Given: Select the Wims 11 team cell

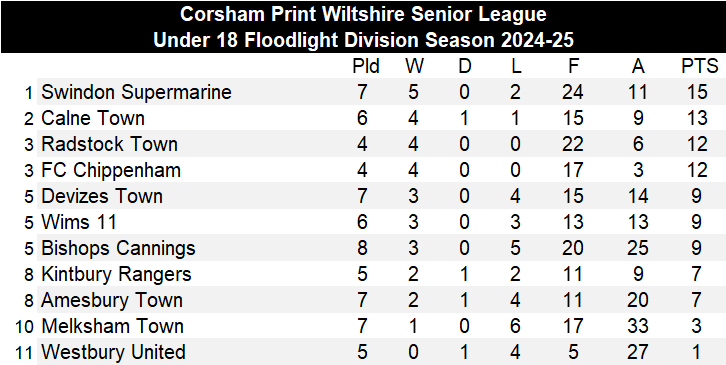Looking at the screenshot, I should click(x=79, y=222).
